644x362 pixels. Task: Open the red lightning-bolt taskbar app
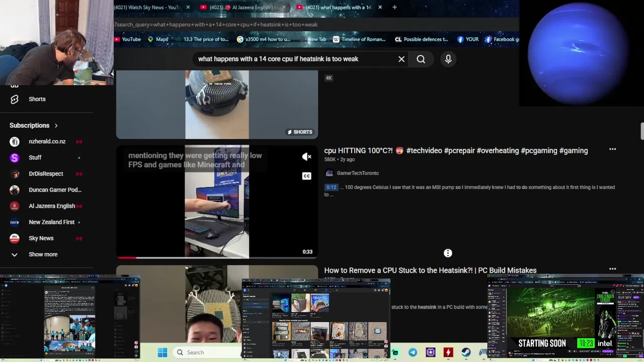coord(448,352)
